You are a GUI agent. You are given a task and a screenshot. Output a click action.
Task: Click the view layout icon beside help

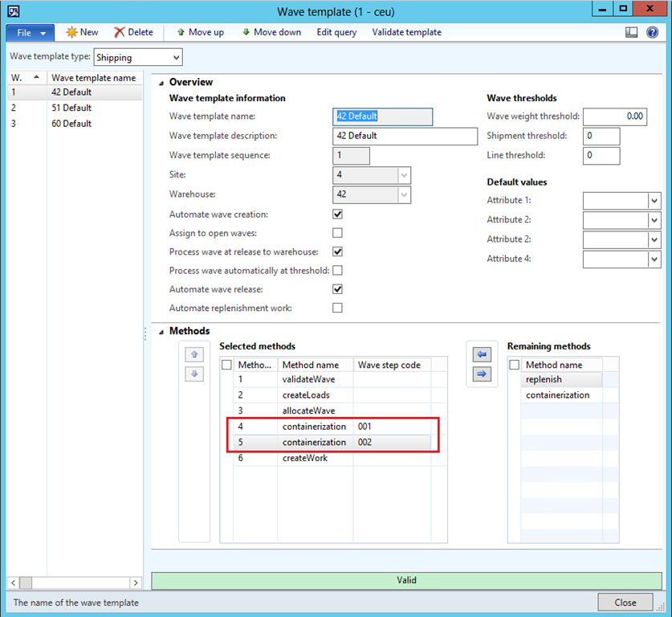(x=631, y=32)
